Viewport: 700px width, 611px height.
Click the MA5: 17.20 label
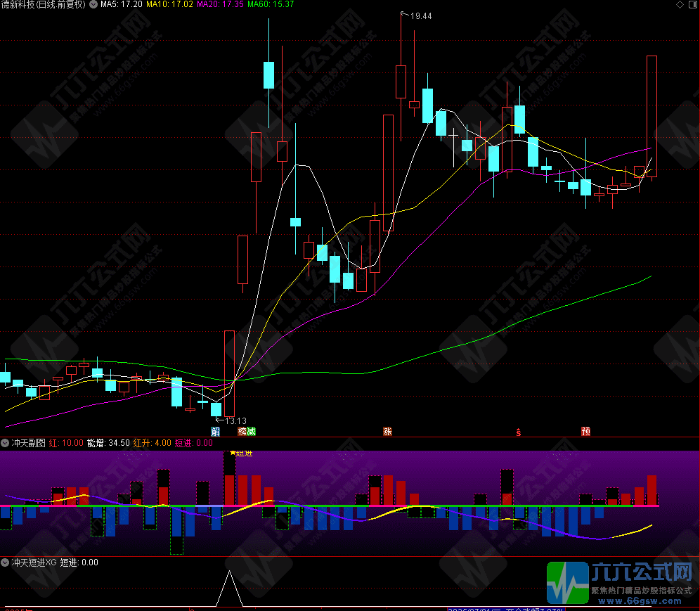pyautogui.click(x=122, y=4)
